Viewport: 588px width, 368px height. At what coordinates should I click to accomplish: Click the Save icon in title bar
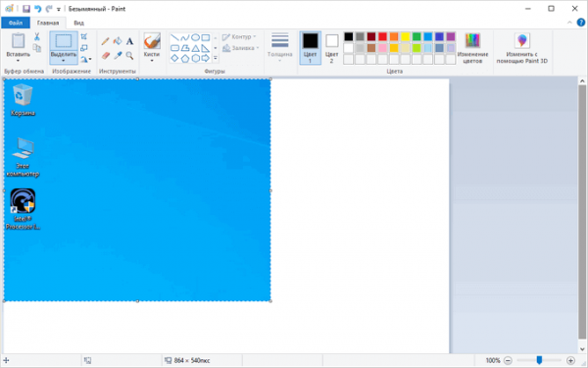pyautogui.click(x=25, y=9)
